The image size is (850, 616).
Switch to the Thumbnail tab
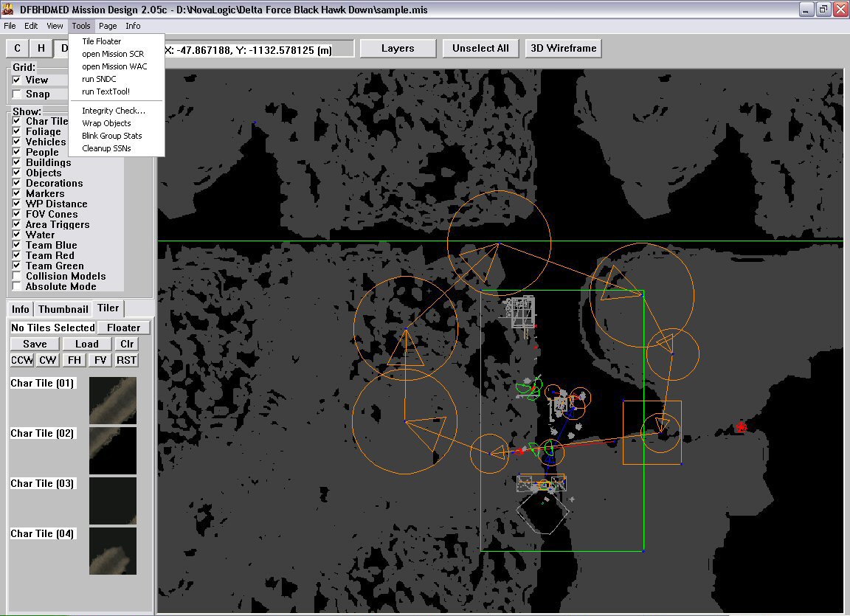point(63,309)
